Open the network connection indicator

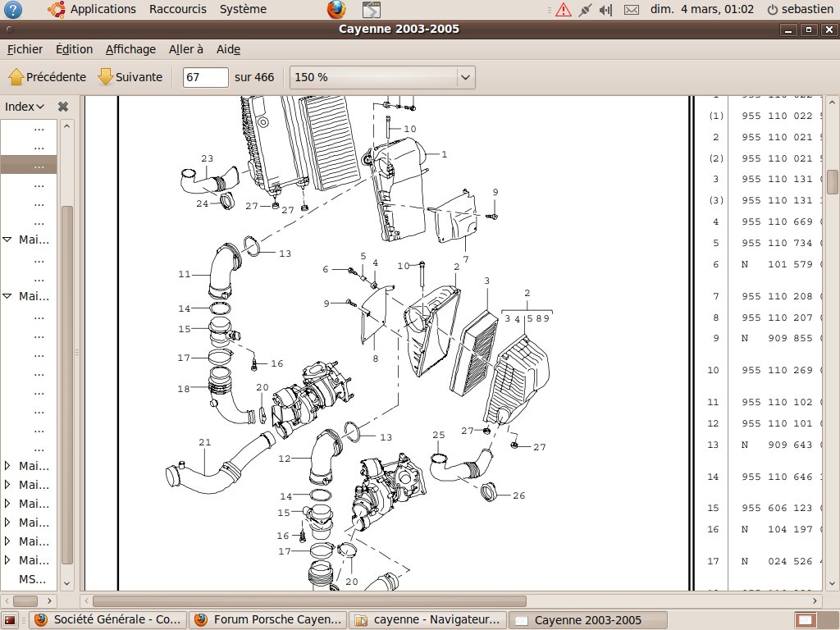[x=586, y=10]
